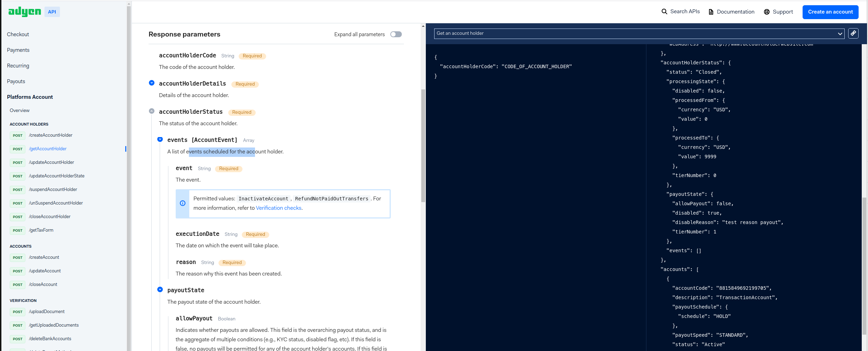Click the info icon beside permitted values

tap(182, 204)
